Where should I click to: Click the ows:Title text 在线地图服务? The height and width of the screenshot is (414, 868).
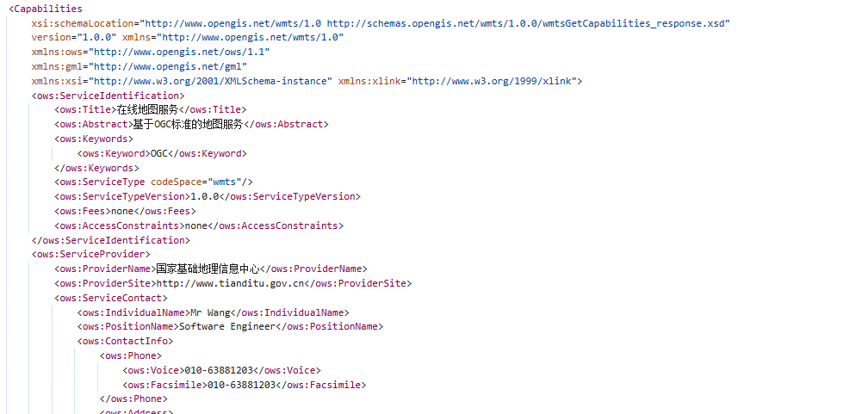[148, 109]
